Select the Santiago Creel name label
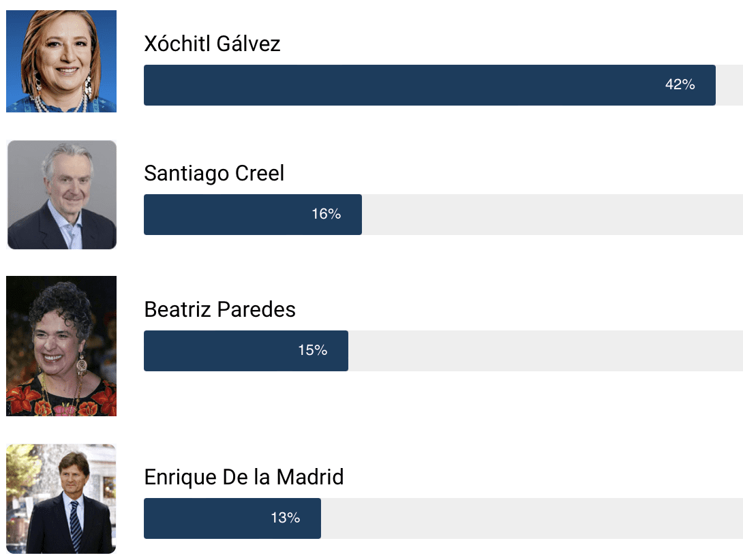Viewport: 743px width, 560px height. pyautogui.click(x=214, y=174)
